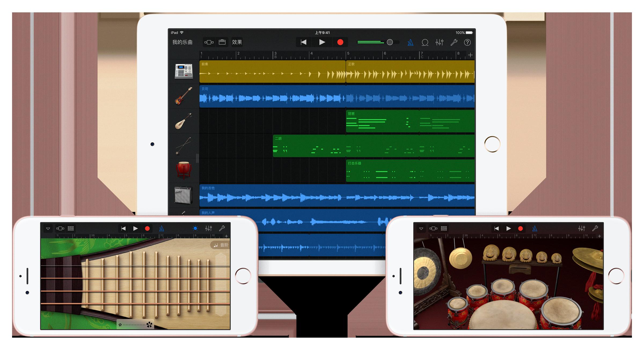The width and height of the screenshot is (644, 350).
Task: Go to beginning on pipa iPhone
Action: [x=123, y=229]
